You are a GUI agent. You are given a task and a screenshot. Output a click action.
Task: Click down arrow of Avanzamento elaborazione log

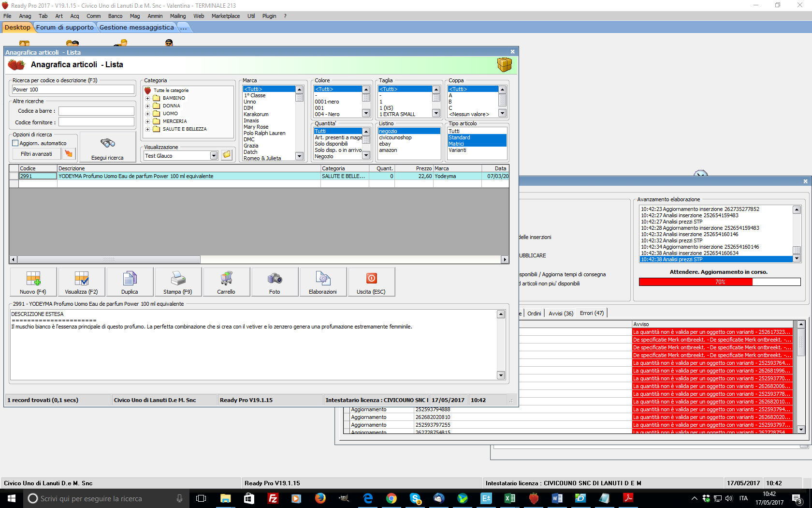point(797,259)
